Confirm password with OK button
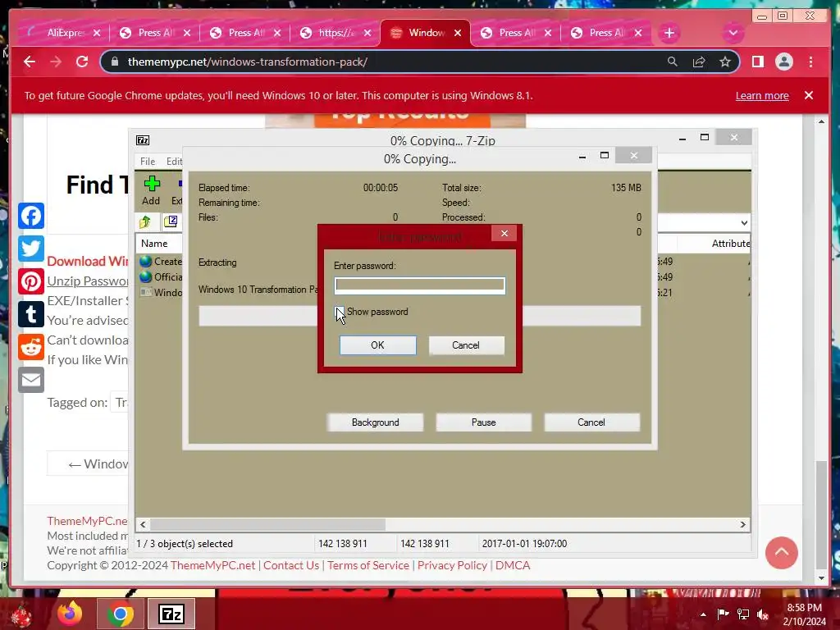The height and width of the screenshot is (630, 840). (377, 345)
